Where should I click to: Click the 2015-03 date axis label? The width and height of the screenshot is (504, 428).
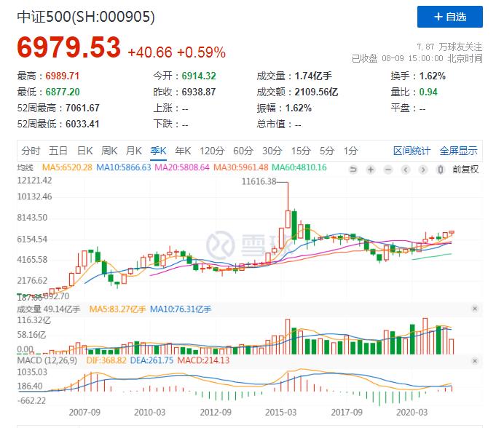281,412
